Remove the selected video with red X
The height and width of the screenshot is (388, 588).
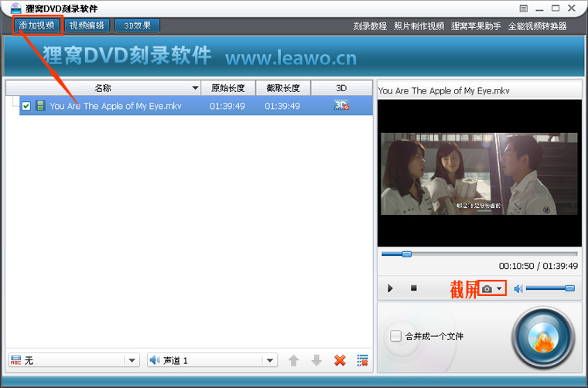click(340, 360)
